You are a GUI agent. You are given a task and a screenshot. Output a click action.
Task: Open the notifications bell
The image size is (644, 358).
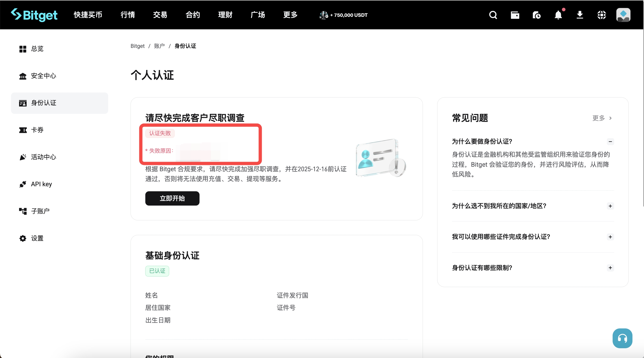558,15
